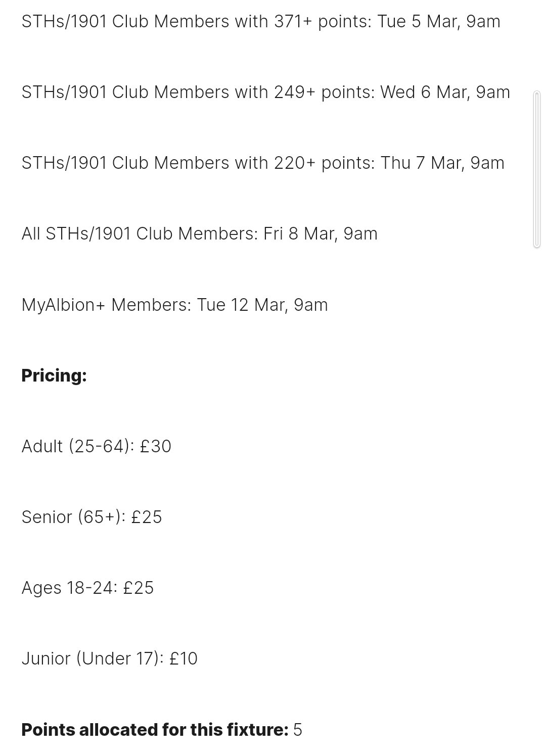Click the £30 adult price
Viewport: 546px width, 756px height.
click(156, 446)
